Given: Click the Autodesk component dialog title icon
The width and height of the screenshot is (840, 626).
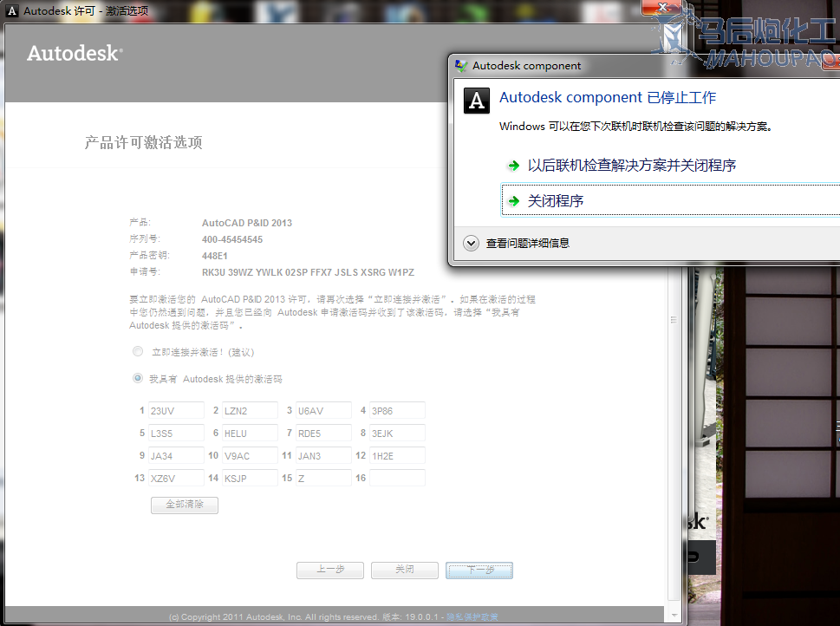Looking at the screenshot, I should 460,65.
